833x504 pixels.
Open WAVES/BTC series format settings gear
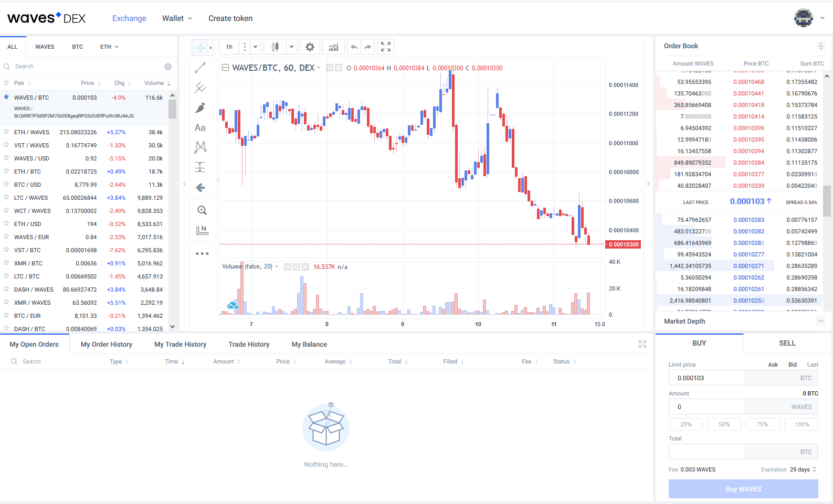pyautogui.click(x=339, y=68)
